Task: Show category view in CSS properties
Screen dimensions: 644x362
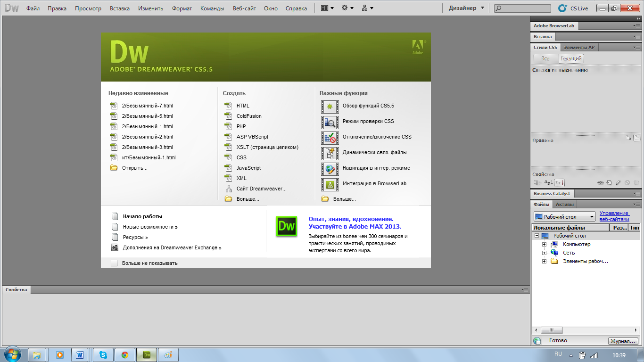Action: point(537,182)
